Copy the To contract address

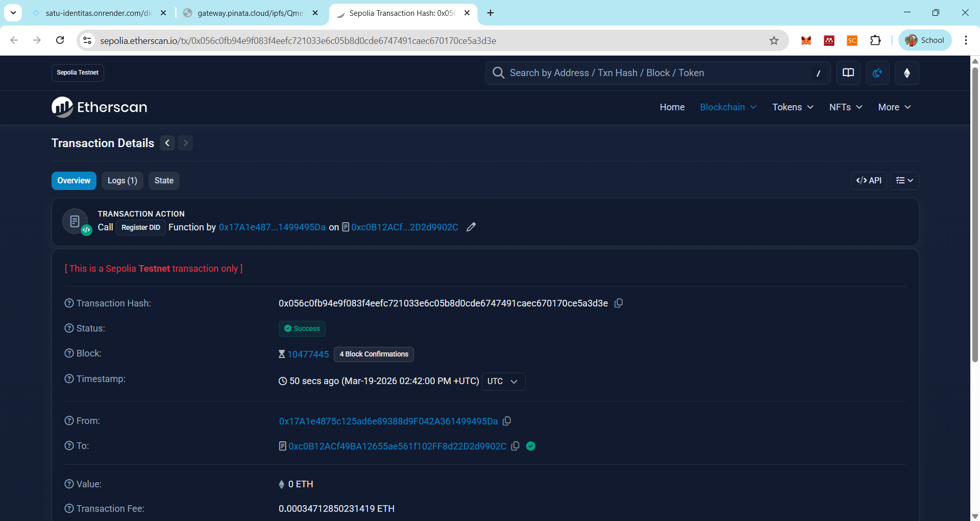(x=516, y=446)
